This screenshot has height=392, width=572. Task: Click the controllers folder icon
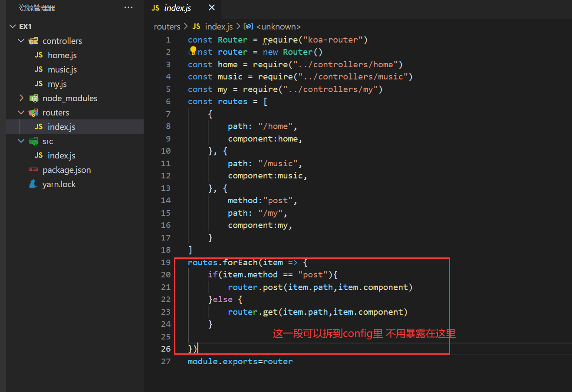point(33,41)
